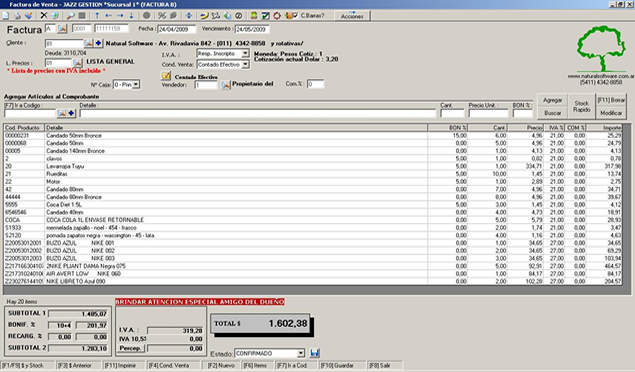Click the new document toolbar icon
This screenshot has width=635, height=372.
click(x=6, y=15)
